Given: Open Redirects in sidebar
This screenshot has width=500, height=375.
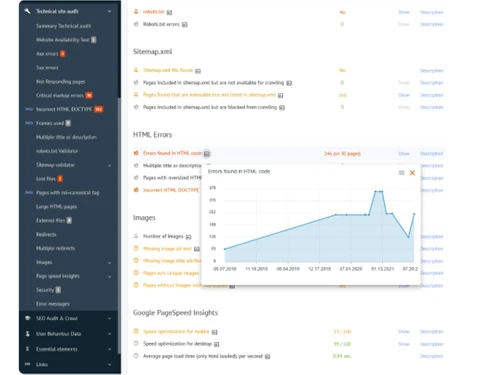Looking at the screenshot, I should click(46, 234).
